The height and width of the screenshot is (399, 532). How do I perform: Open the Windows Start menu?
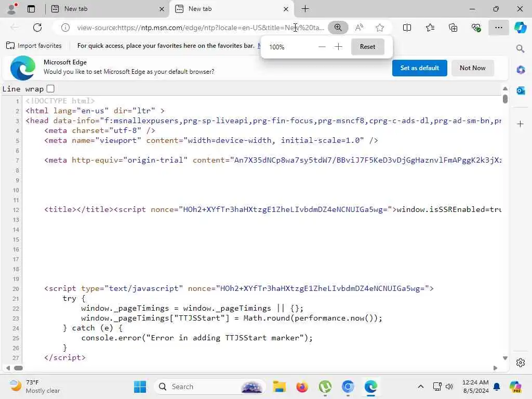[x=140, y=387]
